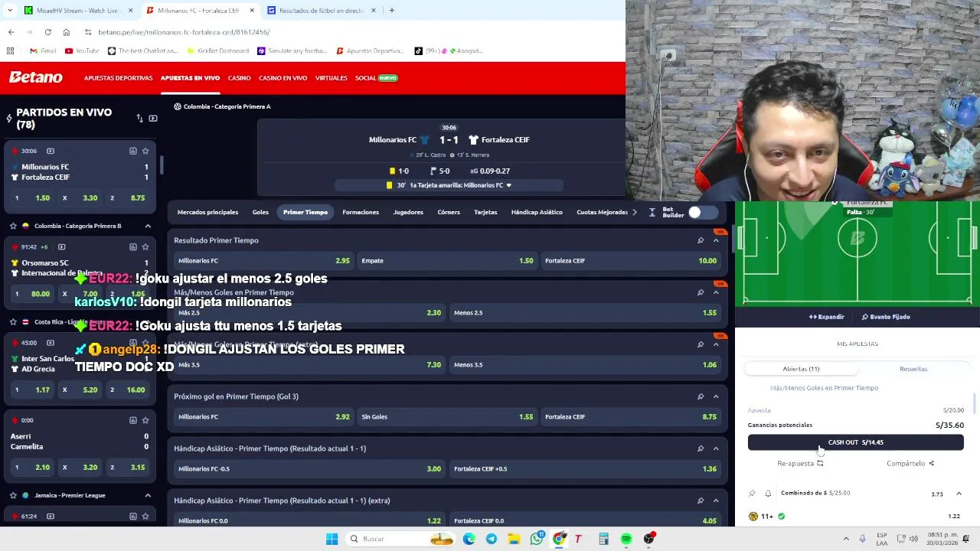Click the Expandir button under the pitch
The height and width of the screenshot is (551, 980).
click(826, 317)
